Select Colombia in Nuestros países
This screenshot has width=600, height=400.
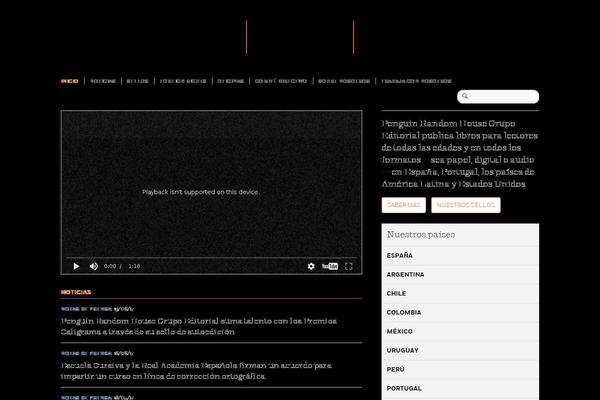pyautogui.click(x=460, y=312)
